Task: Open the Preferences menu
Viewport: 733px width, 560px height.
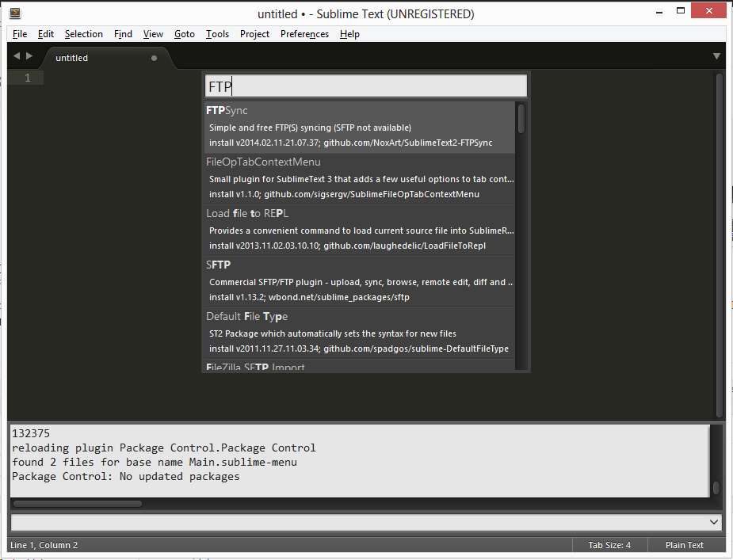Action: (x=304, y=34)
